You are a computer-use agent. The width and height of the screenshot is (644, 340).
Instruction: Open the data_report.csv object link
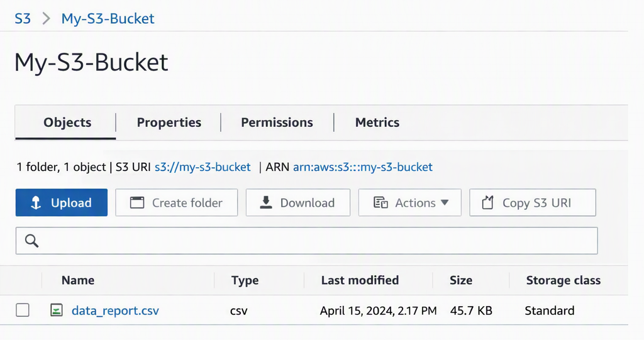pyautogui.click(x=115, y=311)
